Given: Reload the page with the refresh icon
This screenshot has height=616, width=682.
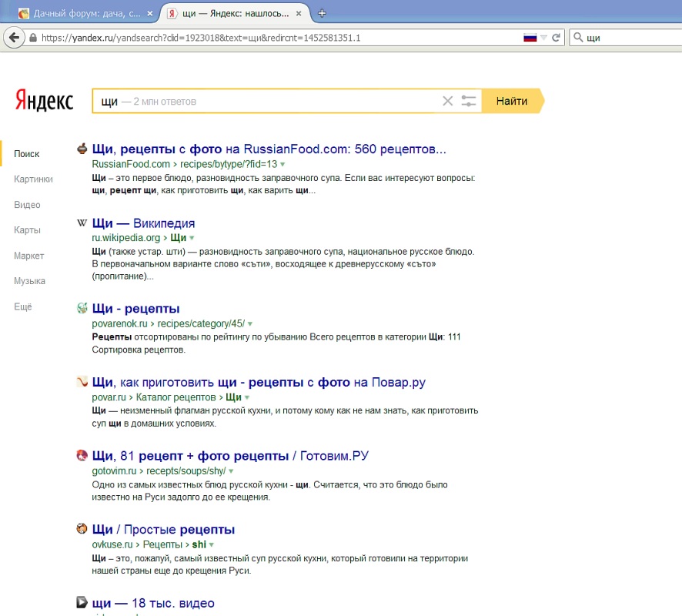Looking at the screenshot, I should tap(556, 38).
